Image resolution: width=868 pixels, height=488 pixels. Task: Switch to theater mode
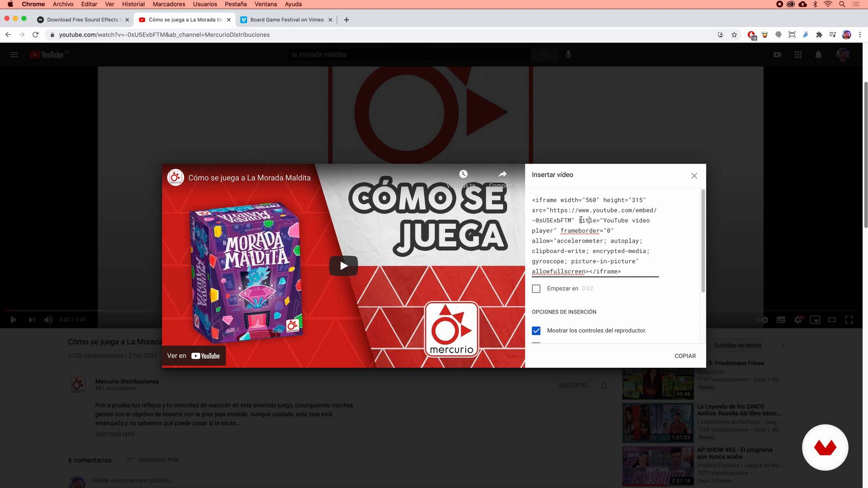(x=832, y=320)
